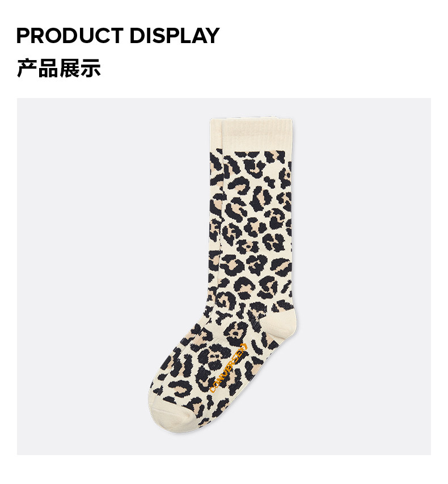Click the character 品 in subtitle
448x484 pixels.
(x=48, y=68)
